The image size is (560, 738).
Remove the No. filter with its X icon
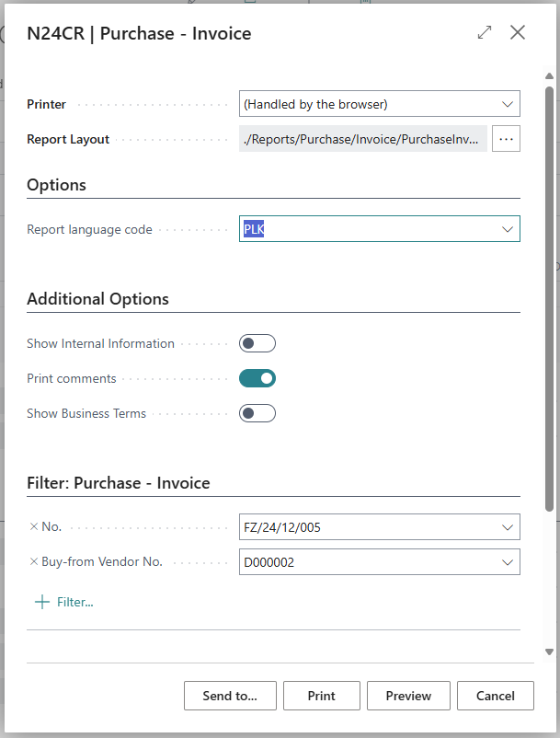(x=32, y=526)
